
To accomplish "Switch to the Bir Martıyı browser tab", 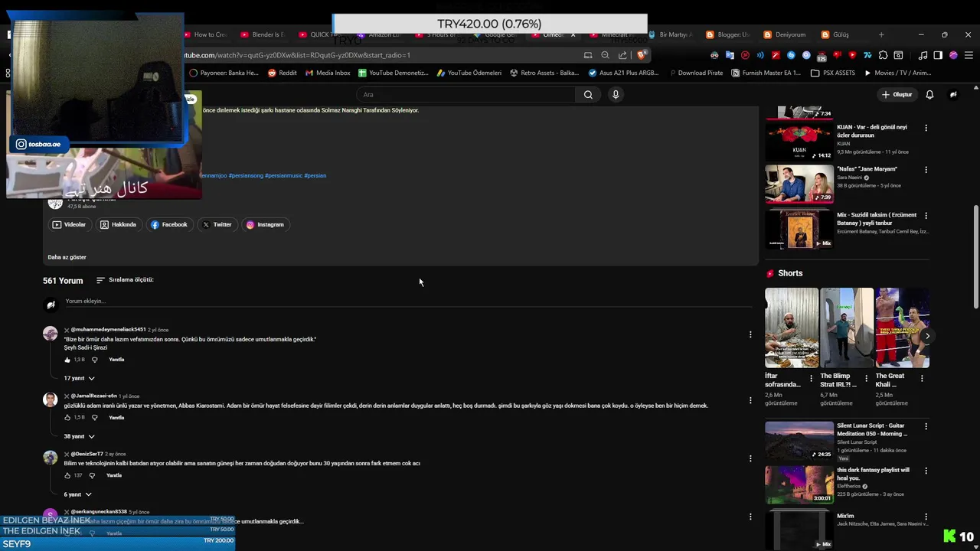I will pos(671,34).
